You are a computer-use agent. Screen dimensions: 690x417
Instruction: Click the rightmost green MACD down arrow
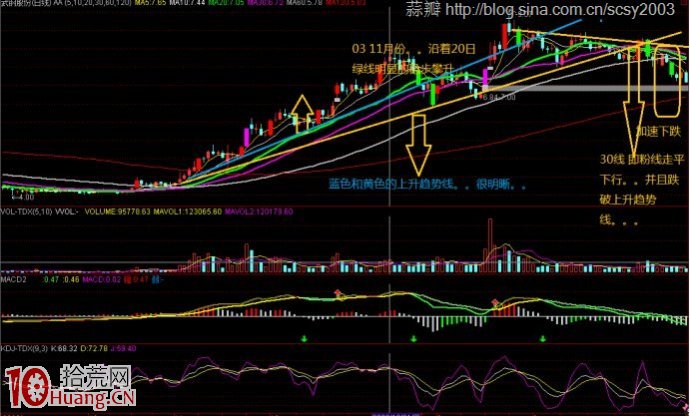pyautogui.click(x=543, y=339)
